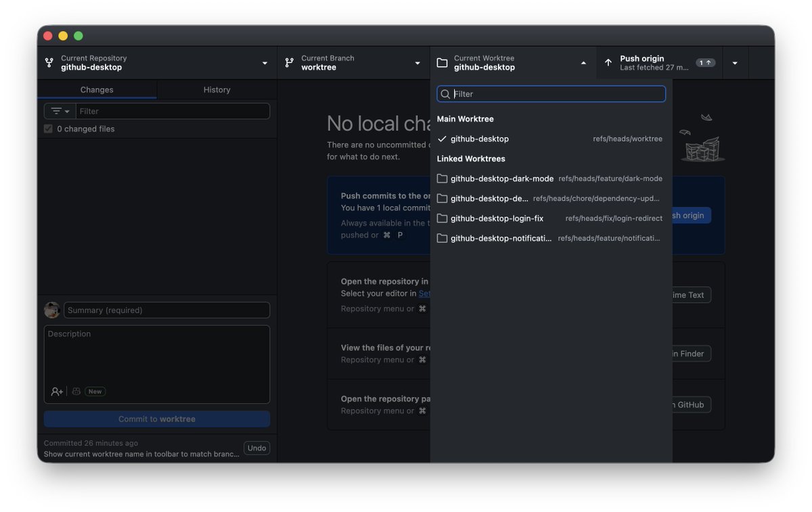This screenshot has width=812, height=512.
Task: Click the add co-authors icon
Action: 57,392
